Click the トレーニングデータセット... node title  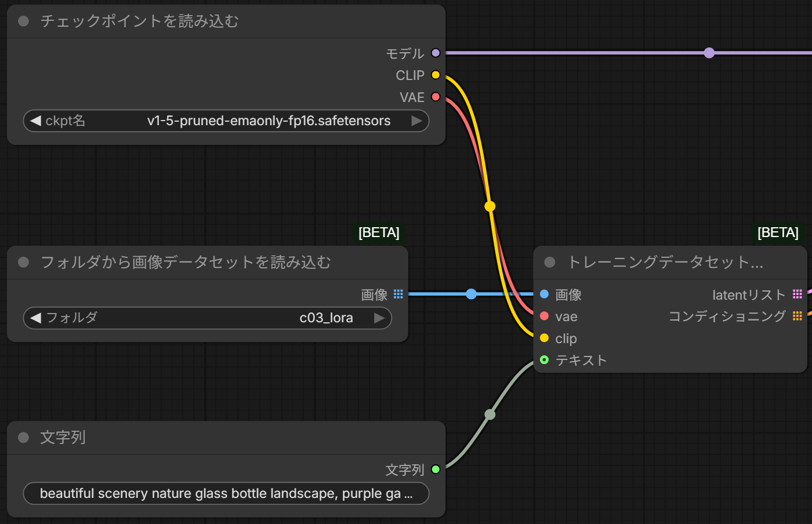[665, 263]
